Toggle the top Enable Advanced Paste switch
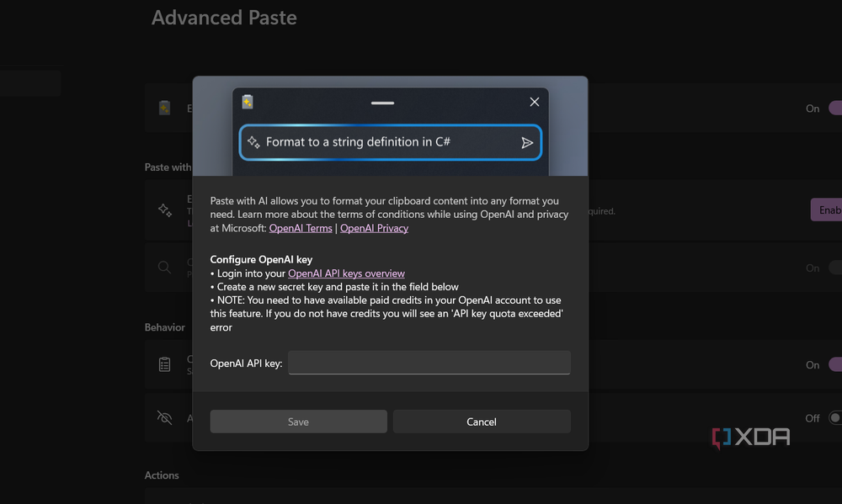This screenshot has width=842, height=504. [835, 108]
